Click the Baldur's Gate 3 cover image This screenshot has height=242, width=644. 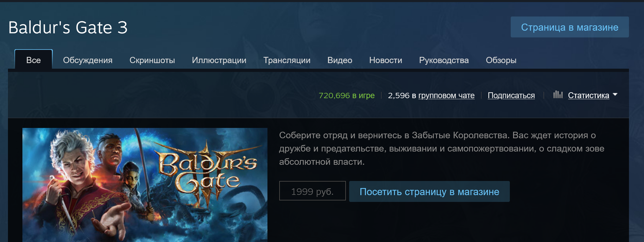pos(145,185)
